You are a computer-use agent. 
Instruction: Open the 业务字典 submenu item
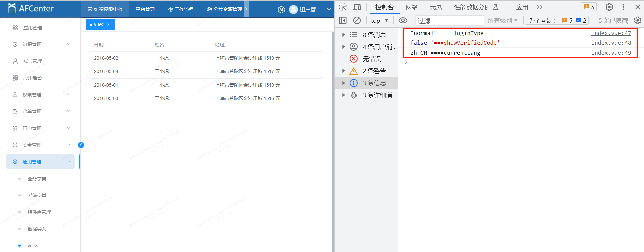pyautogui.click(x=37, y=179)
